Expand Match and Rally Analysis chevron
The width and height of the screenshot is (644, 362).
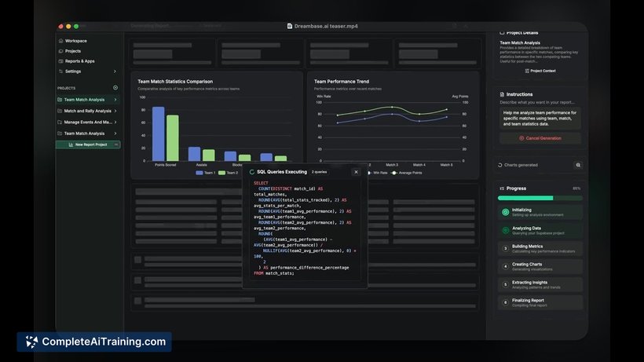(115, 111)
